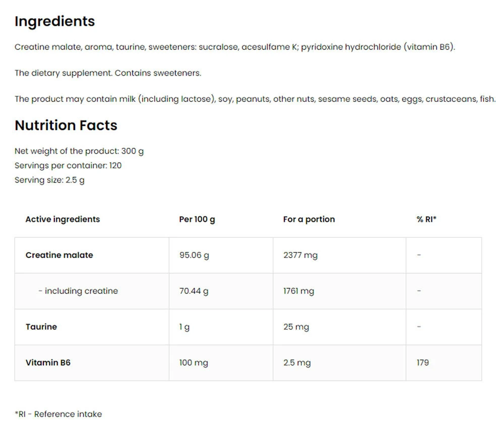Screen dimensions: 504x436
Task: Click the net weight 300 g line
Action: [79, 151]
